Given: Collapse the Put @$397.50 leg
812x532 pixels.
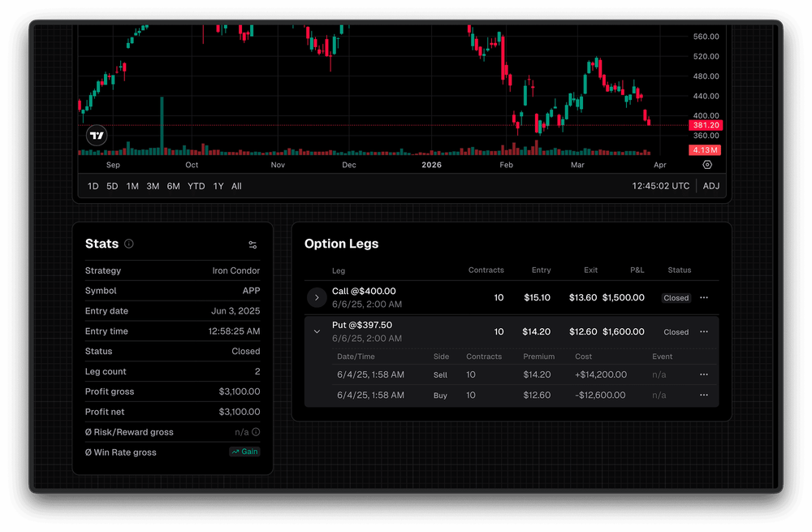Looking at the screenshot, I should tap(317, 331).
